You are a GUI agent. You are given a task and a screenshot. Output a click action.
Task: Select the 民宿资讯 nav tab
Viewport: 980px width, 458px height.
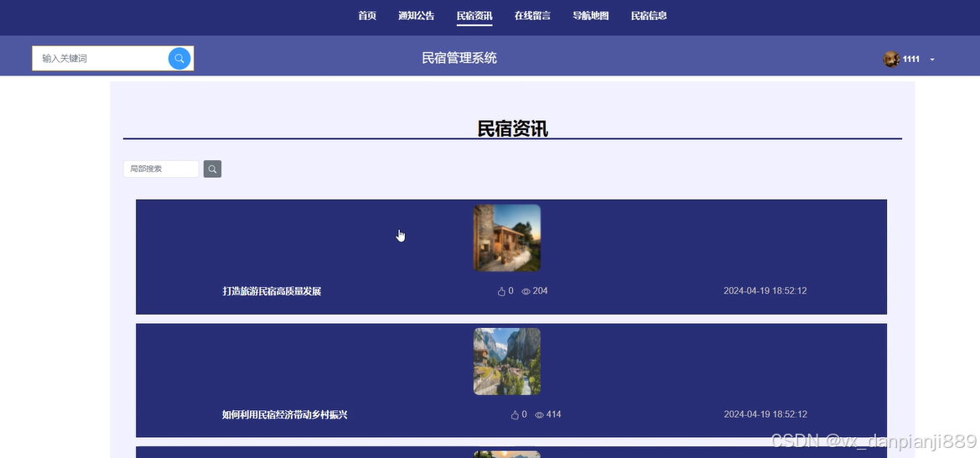[474, 16]
